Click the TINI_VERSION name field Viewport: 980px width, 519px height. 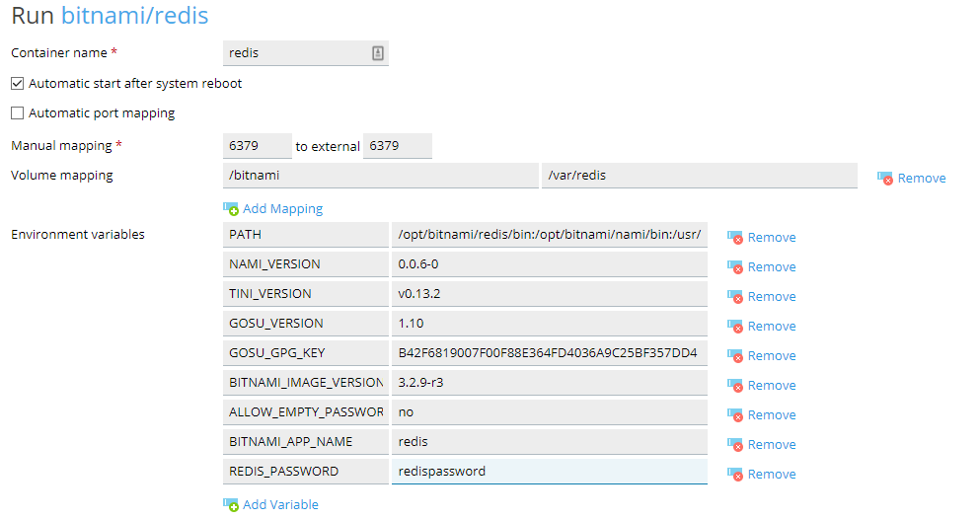(x=306, y=293)
